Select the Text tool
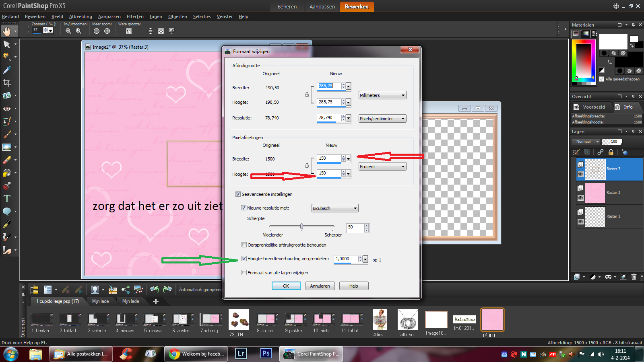 pos(7,199)
